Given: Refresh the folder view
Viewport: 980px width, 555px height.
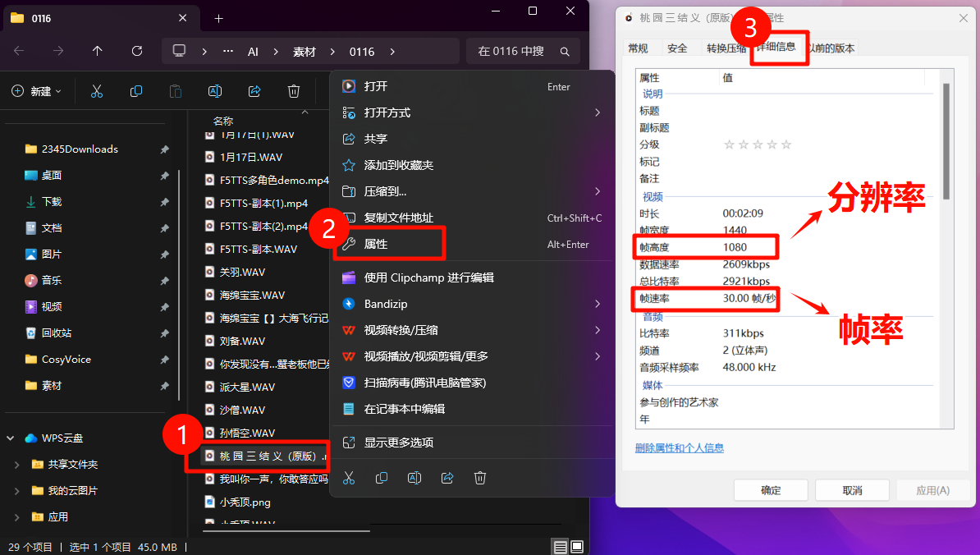Looking at the screenshot, I should pyautogui.click(x=136, y=51).
